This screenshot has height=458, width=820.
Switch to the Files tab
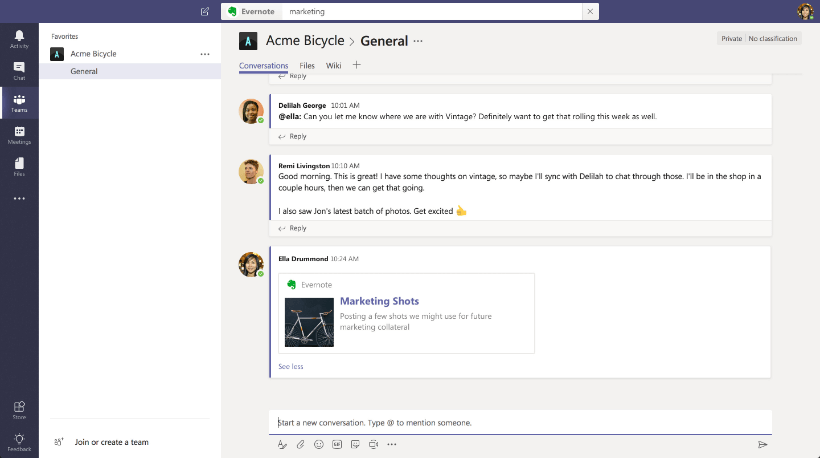(307, 66)
